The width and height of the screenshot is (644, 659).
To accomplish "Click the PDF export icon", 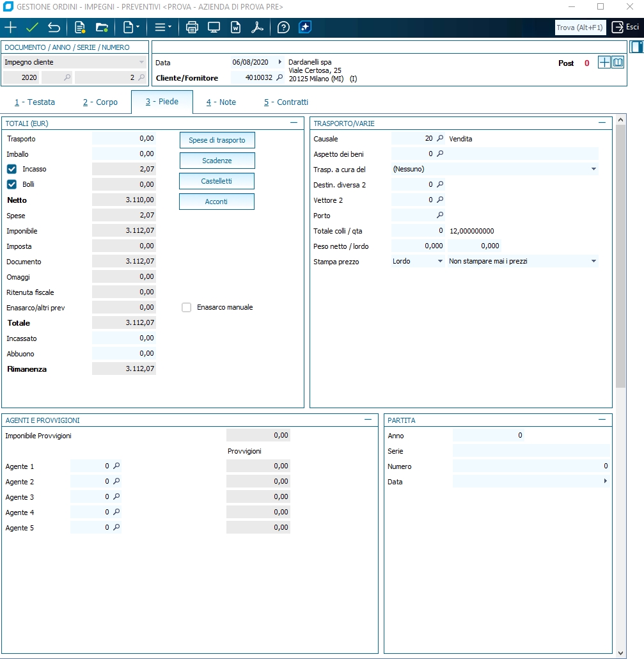I will pos(257,28).
